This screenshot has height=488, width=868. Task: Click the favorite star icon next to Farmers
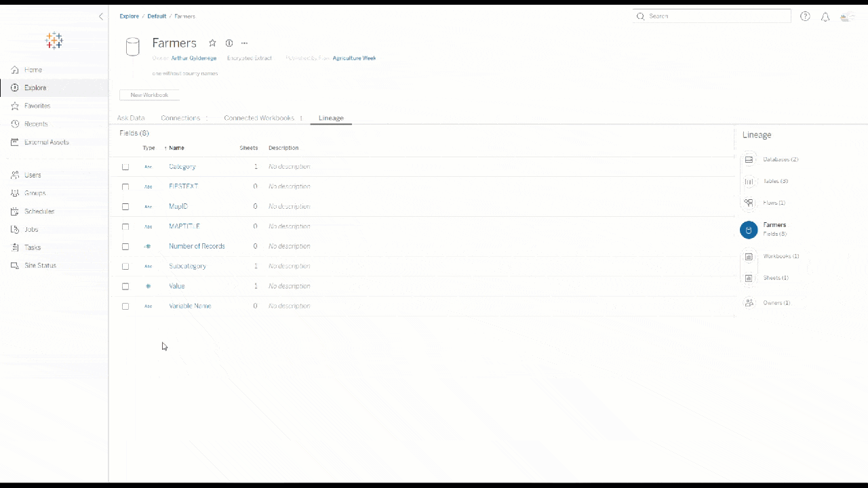pos(212,43)
